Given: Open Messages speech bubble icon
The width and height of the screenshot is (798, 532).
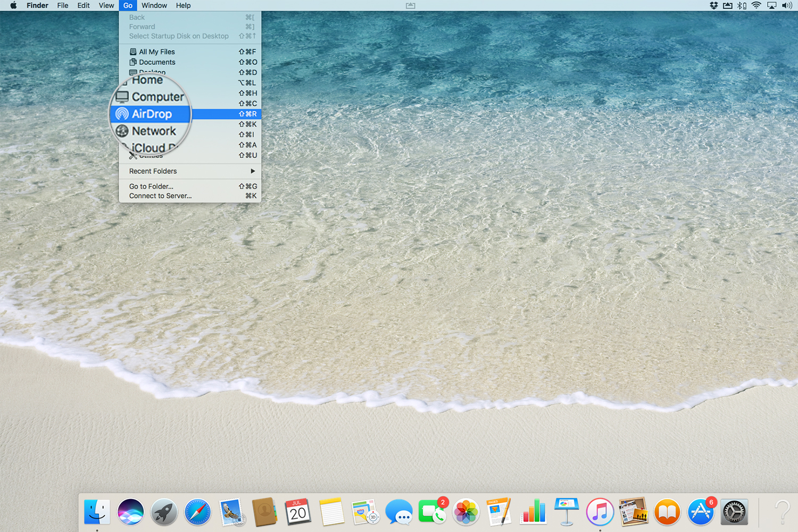Looking at the screenshot, I should click(398, 512).
